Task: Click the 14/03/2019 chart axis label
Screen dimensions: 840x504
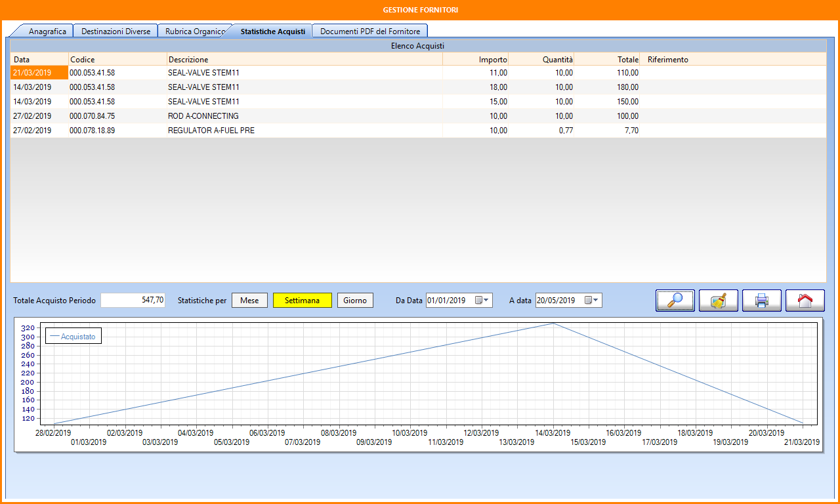Action: point(553,433)
